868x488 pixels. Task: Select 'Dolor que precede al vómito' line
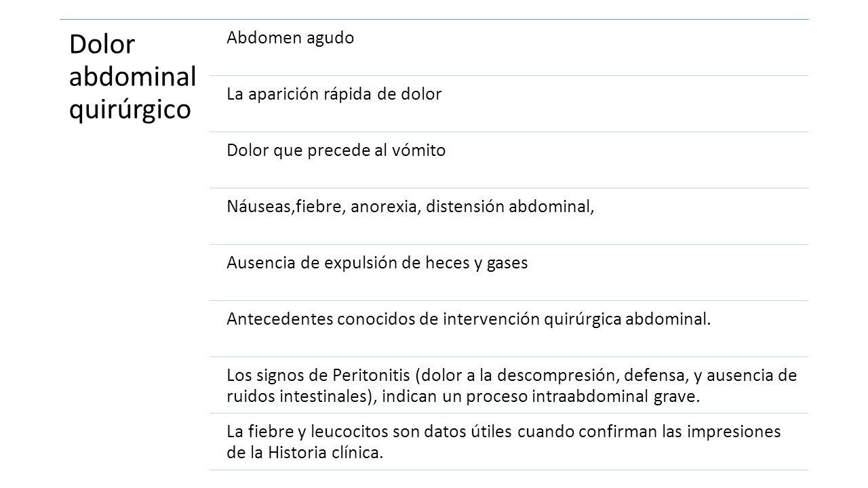336,150
